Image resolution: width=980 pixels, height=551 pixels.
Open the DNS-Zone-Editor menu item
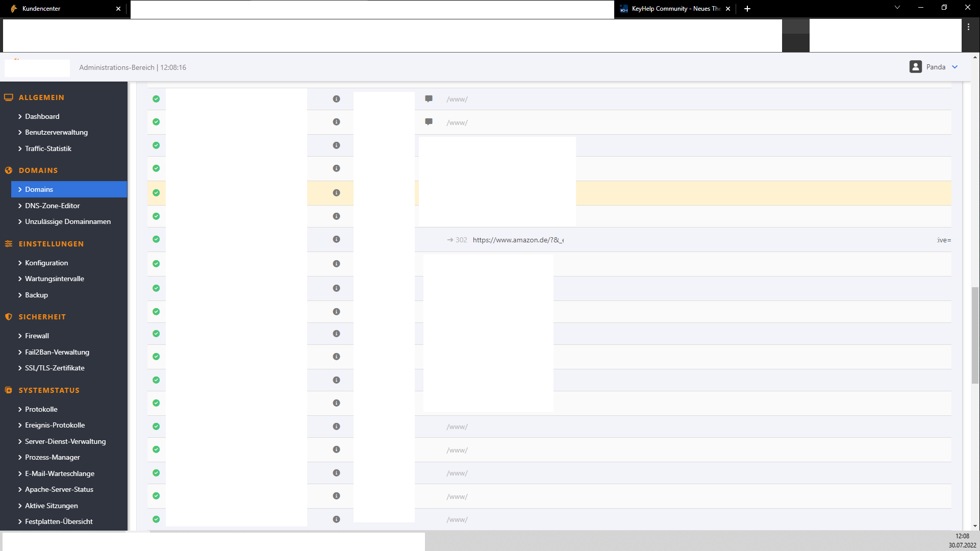[52, 206]
